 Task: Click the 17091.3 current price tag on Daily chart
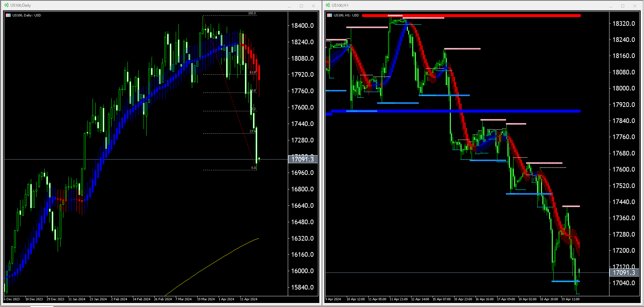[303, 159]
